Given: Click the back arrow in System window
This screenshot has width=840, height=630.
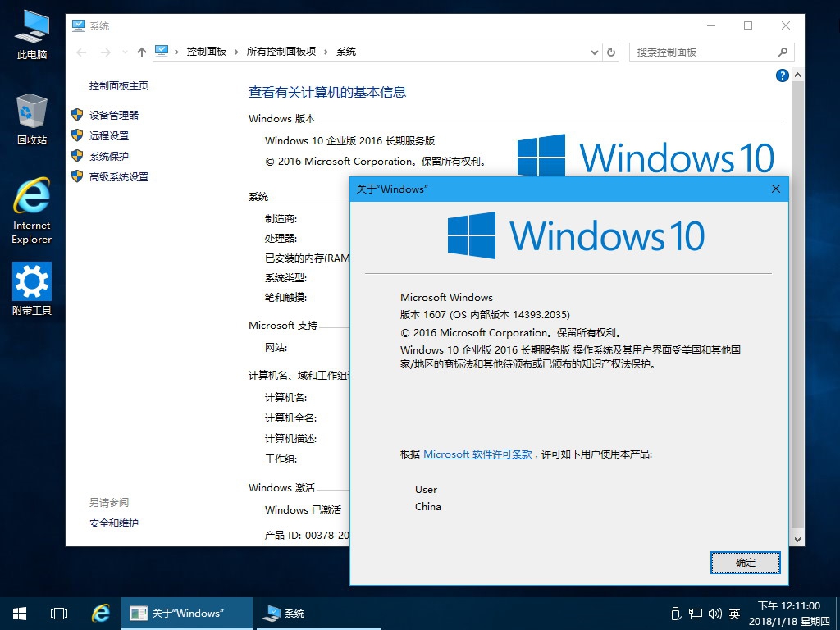Looking at the screenshot, I should pos(81,52).
